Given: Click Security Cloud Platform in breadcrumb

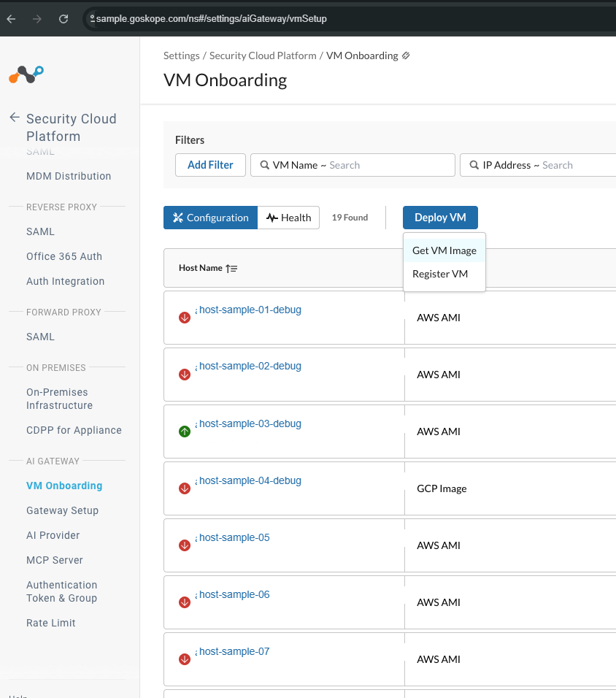Looking at the screenshot, I should [x=263, y=55].
